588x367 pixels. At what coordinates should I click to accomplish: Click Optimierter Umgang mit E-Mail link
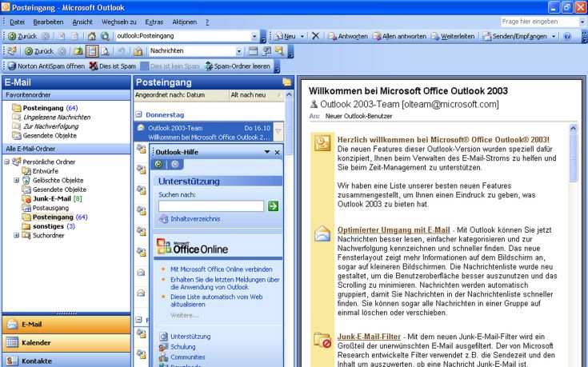(394, 229)
